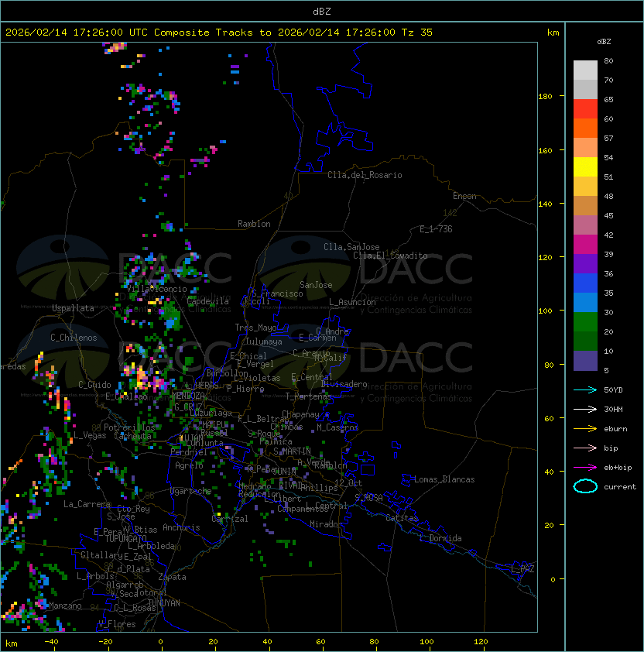644x652 pixels.
Task: Click the '180' km axis tick label
Action: click(x=545, y=97)
